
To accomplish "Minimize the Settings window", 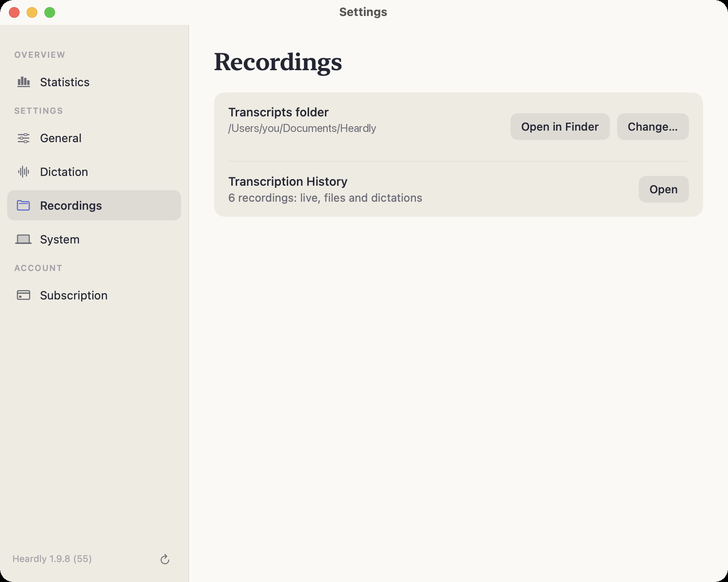I will 32,12.
